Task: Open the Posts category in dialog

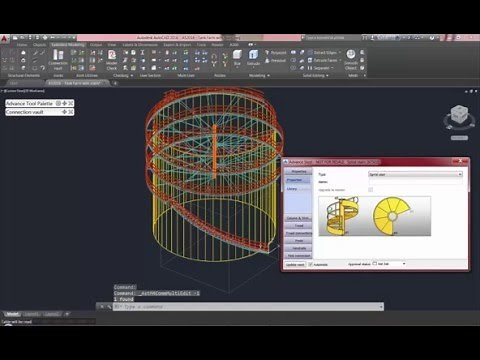Action: pos(299,241)
